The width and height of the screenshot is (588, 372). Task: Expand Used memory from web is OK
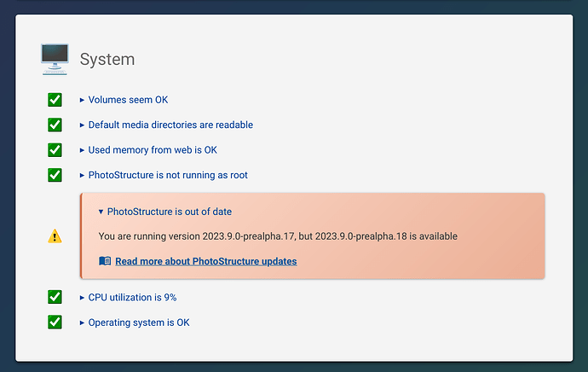pyautogui.click(x=148, y=150)
